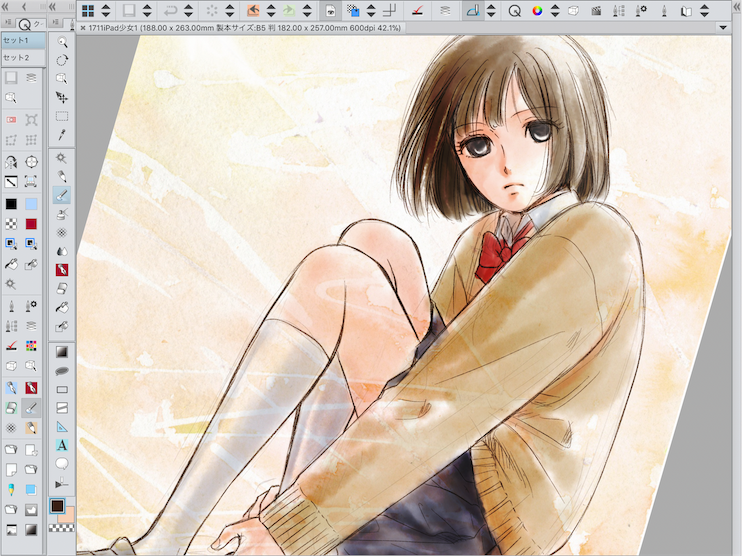Screen dimensions: 742x556
Task: Select the Pen nib tool below wand
Action: [62, 177]
